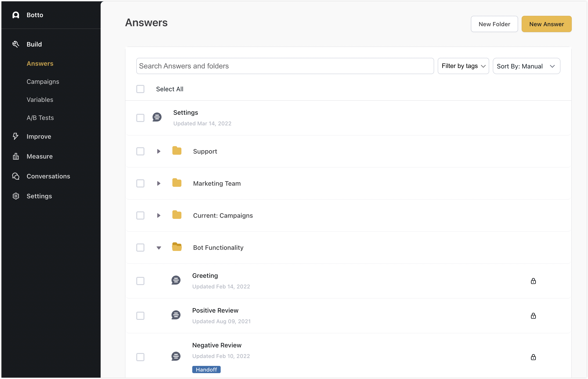Click the Conversations chat bubble icon
The image size is (588, 379).
16,176
